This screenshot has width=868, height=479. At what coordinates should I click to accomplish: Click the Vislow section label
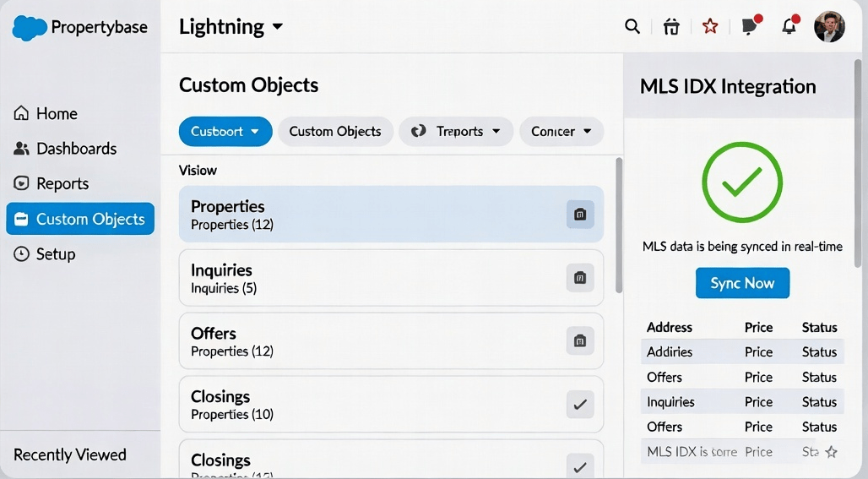pyautogui.click(x=198, y=170)
